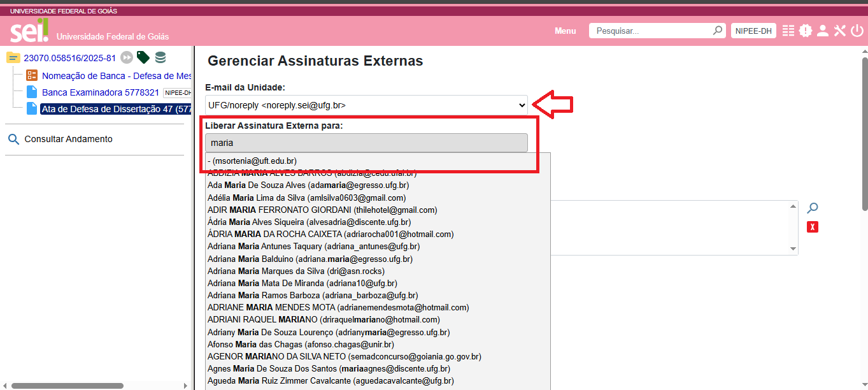The width and height of the screenshot is (868, 390).
Task: Click the left panel horizontal scrollbar
Action: click(x=67, y=386)
